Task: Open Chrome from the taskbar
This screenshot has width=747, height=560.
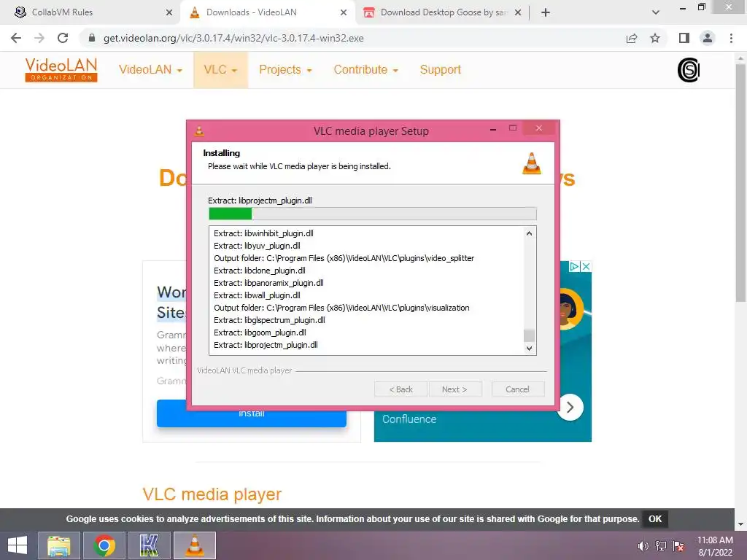Action: click(104, 545)
